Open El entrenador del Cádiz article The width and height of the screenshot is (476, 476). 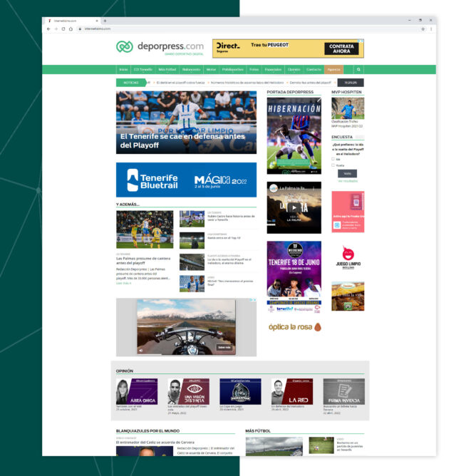[155, 443]
